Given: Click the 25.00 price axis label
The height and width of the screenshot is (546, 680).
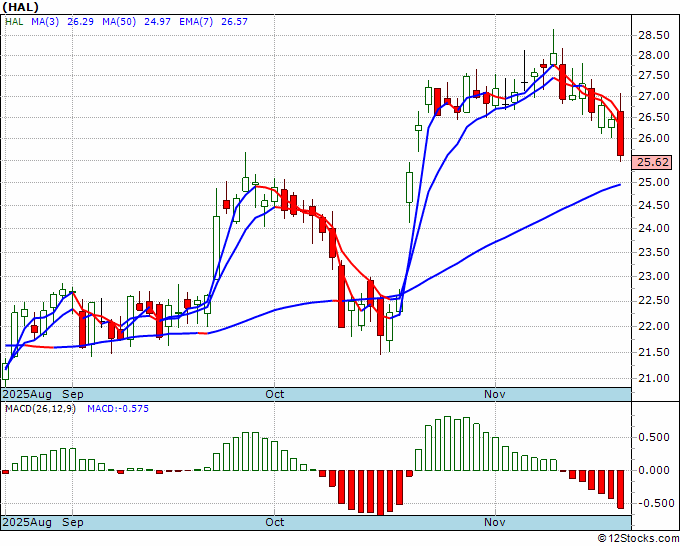Looking at the screenshot, I should [654, 182].
